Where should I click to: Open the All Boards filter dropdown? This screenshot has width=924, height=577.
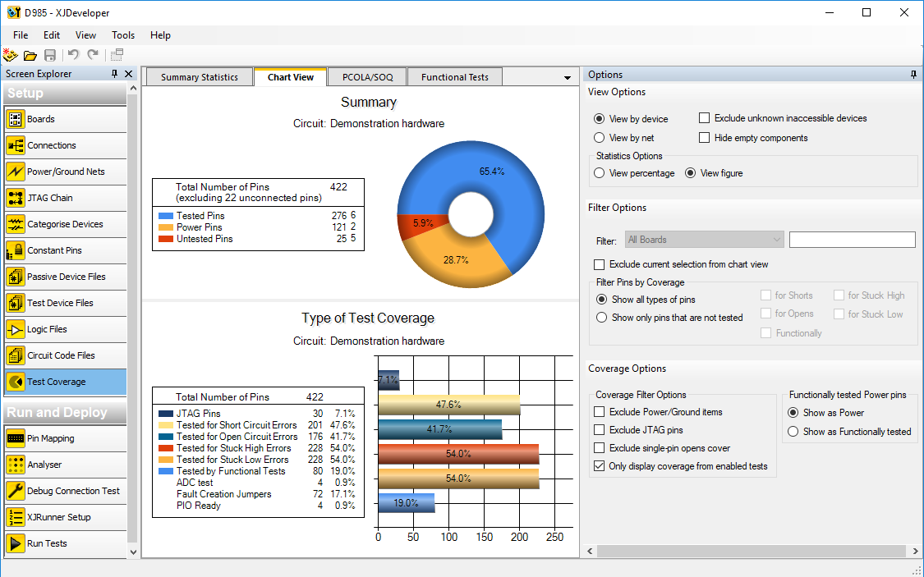point(705,240)
